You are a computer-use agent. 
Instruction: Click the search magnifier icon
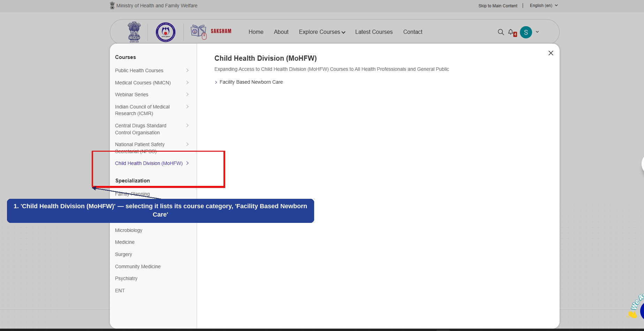click(501, 32)
